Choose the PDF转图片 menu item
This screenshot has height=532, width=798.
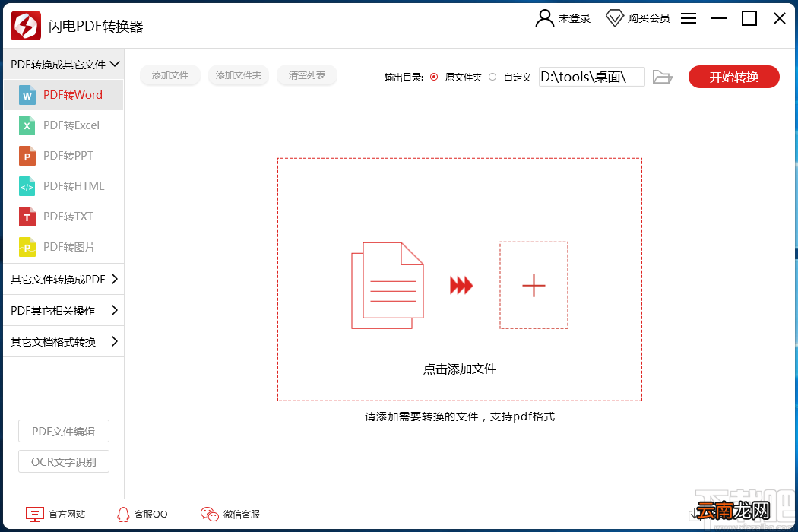coord(64,247)
